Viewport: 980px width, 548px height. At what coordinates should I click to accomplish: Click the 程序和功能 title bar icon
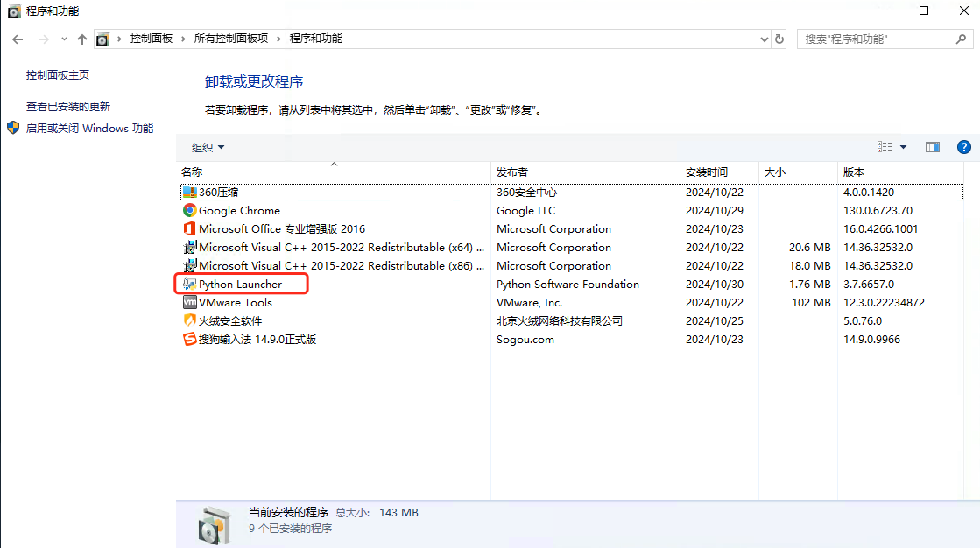pos(14,11)
